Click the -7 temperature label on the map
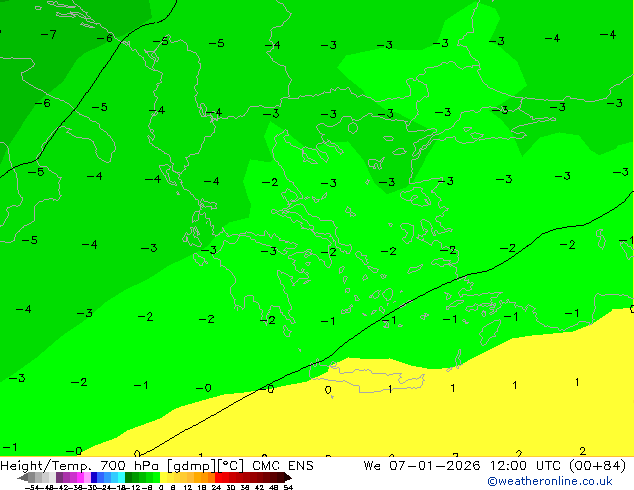 coord(49,34)
